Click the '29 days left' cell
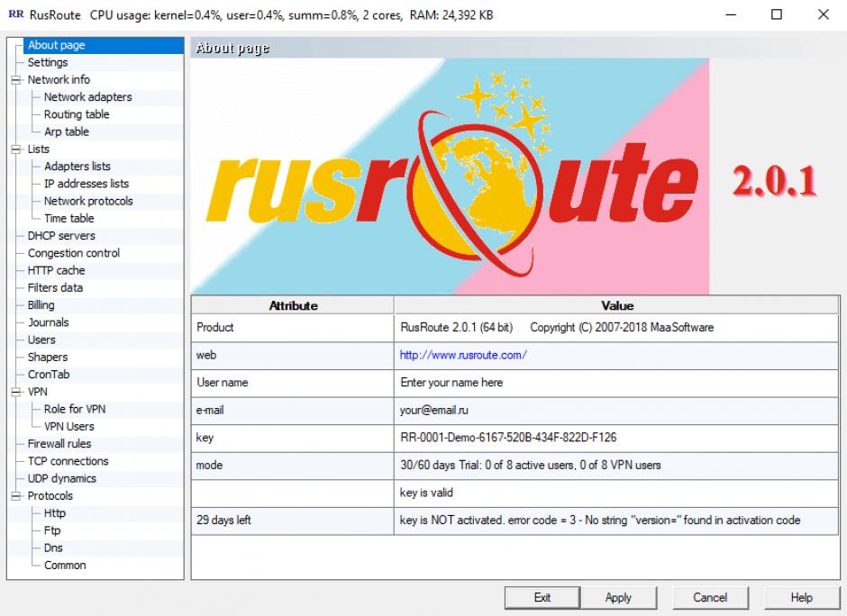 pyautogui.click(x=293, y=521)
